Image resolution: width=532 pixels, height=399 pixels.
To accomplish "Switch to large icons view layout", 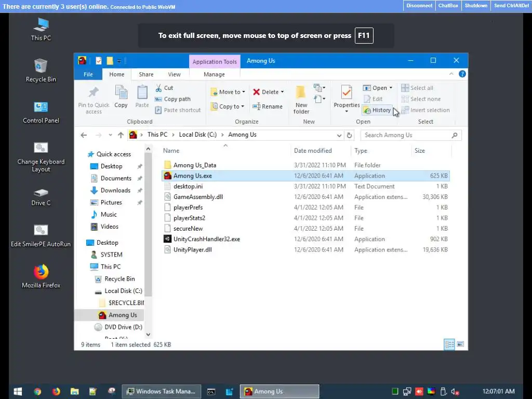I will click(460, 344).
